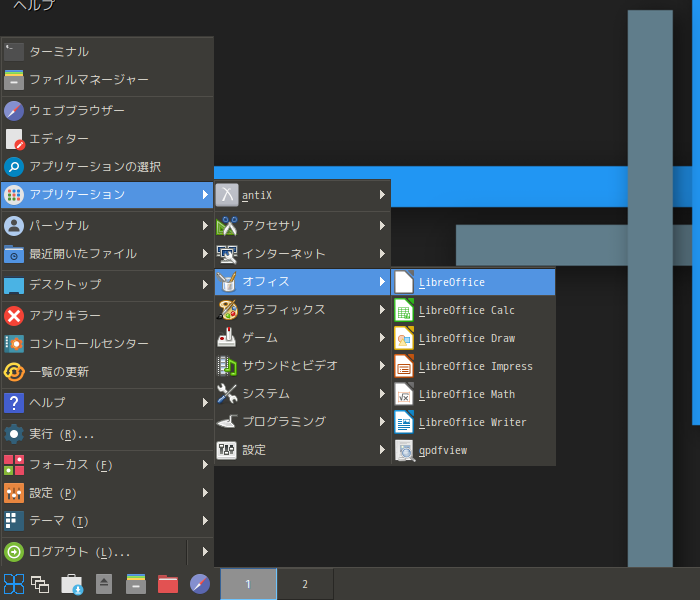Click the orange refresh icon for 一覧の更新

14,372
